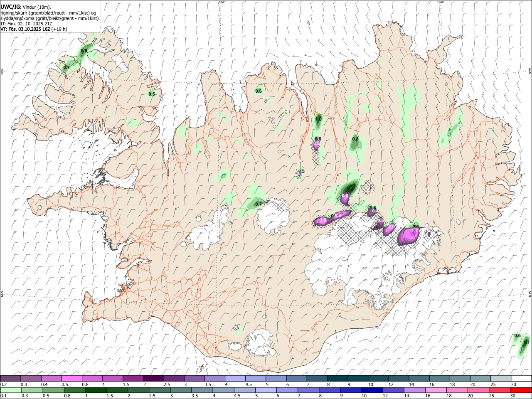Image resolution: width=532 pixels, height=399 pixels.
Task: Click the UWC/IG title text
Action: (10, 7)
